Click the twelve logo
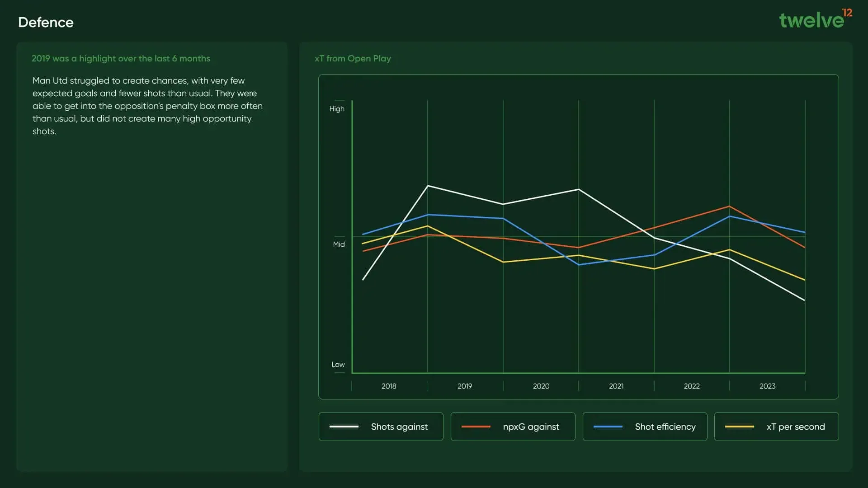This screenshot has height=488, width=868. [x=815, y=19]
